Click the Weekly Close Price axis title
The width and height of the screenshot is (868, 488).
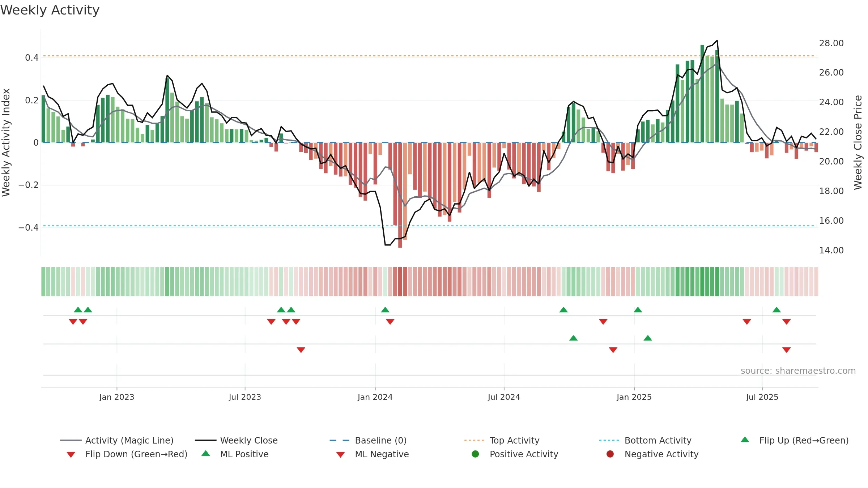858,142
